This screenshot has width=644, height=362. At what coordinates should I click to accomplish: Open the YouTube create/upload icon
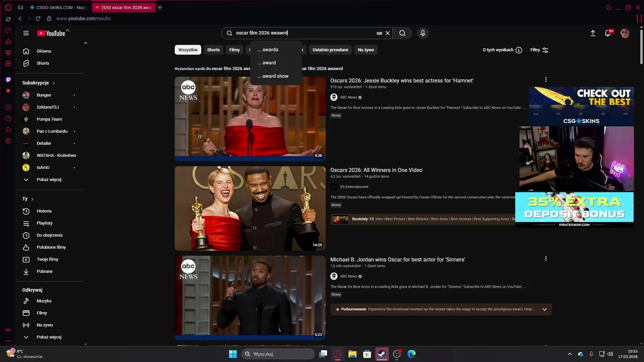pos(593,33)
